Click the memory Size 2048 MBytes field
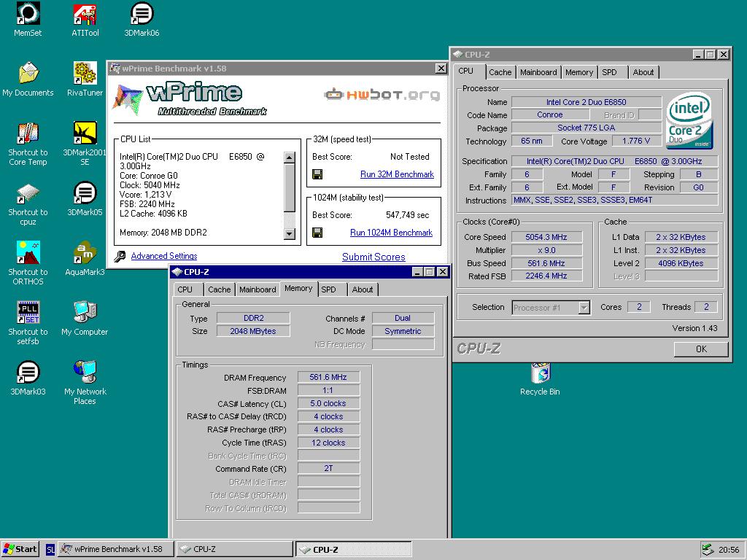Viewport: 747px width, 560px height. pyautogui.click(x=253, y=331)
